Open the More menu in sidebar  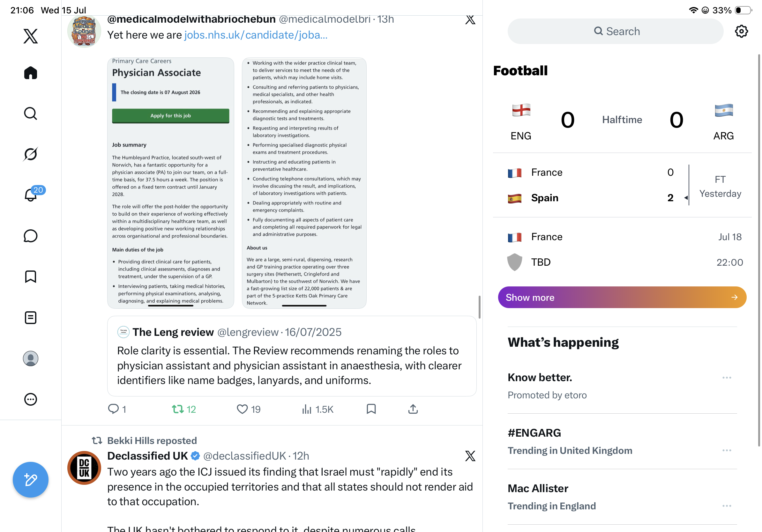coord(31,399)
